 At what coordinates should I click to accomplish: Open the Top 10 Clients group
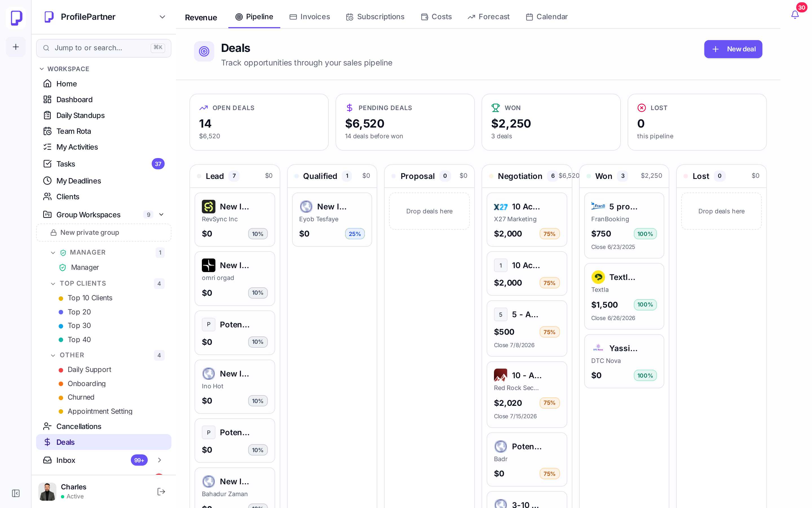pos(90,298)
